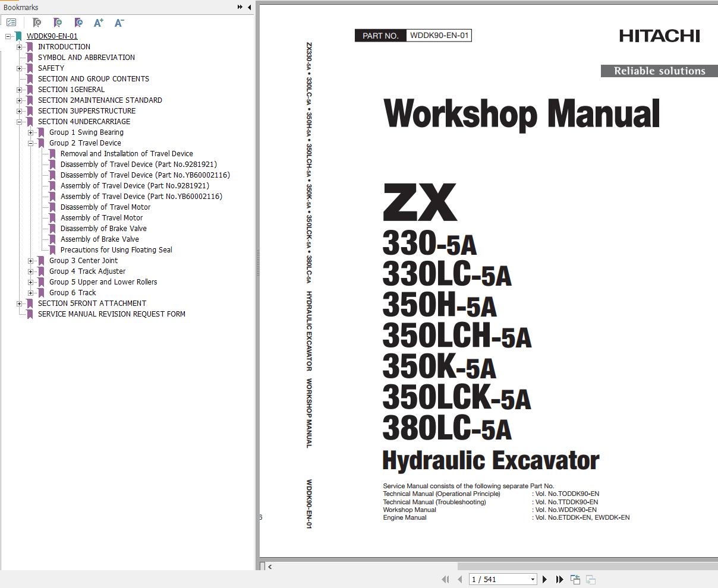
Task: Select SECTION AND GROUP CONTENTS bookmark
Action: pyautogui.click(x=93, y=79)
